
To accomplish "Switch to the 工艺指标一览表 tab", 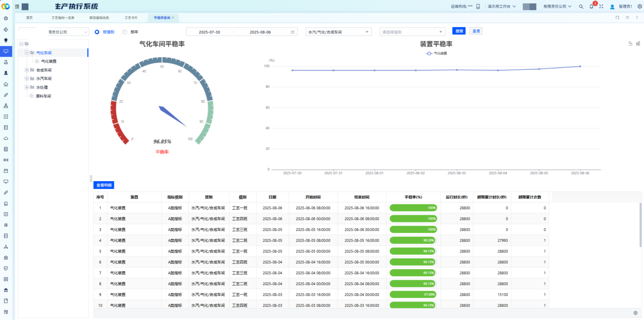I will click(63, 18).
